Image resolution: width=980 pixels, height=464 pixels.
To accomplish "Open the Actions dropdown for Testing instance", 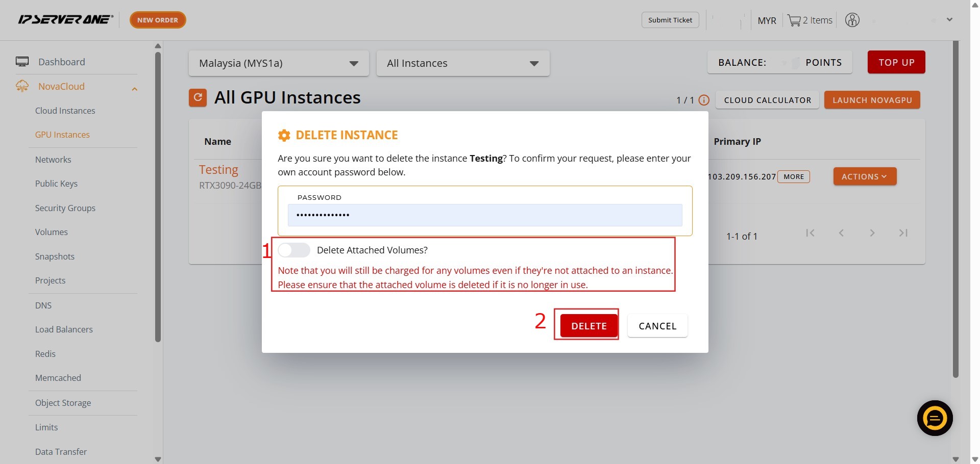I will click(864, 176).
